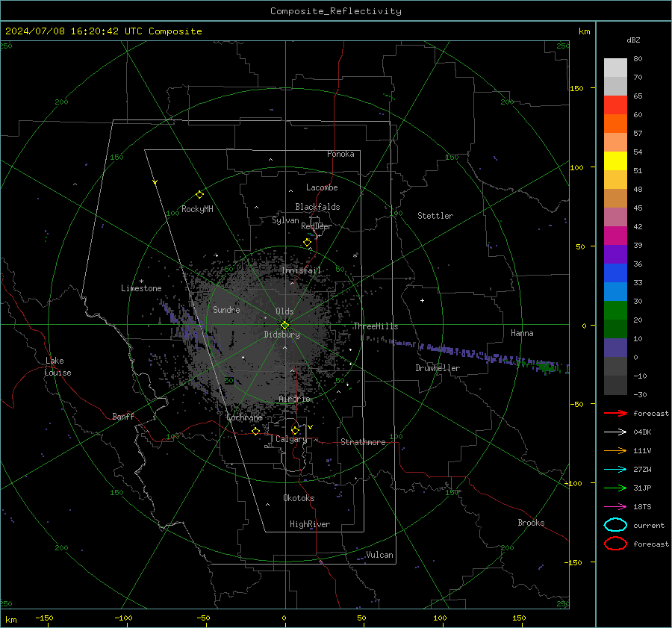Click the Lacombe label
672x628 pixels.
point(322,187)
